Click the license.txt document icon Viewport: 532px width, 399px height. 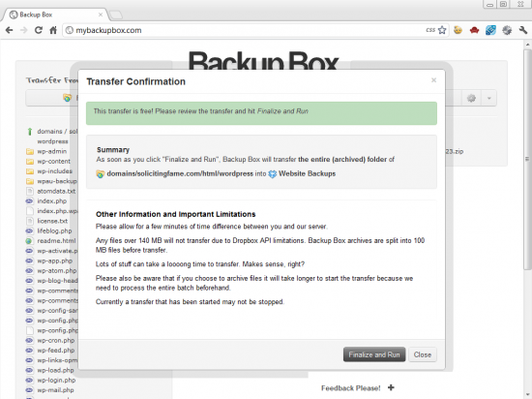click(30, 221)
